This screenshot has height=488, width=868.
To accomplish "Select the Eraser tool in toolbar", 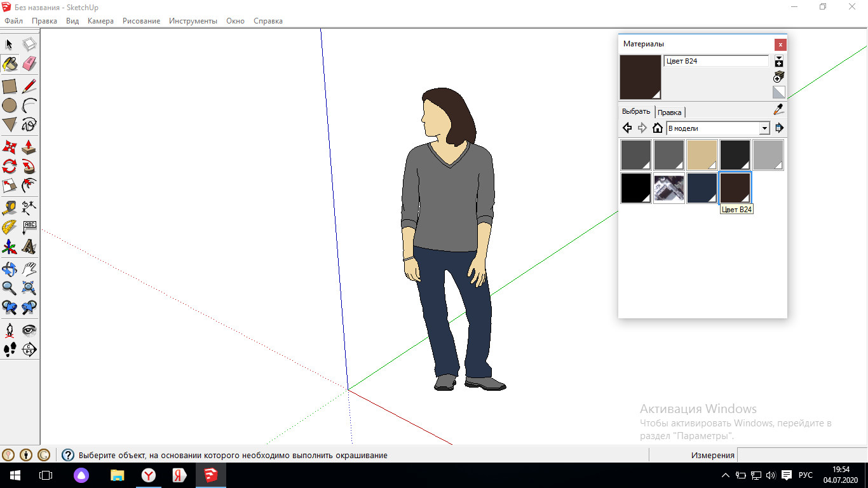I will tap(29, 64).
